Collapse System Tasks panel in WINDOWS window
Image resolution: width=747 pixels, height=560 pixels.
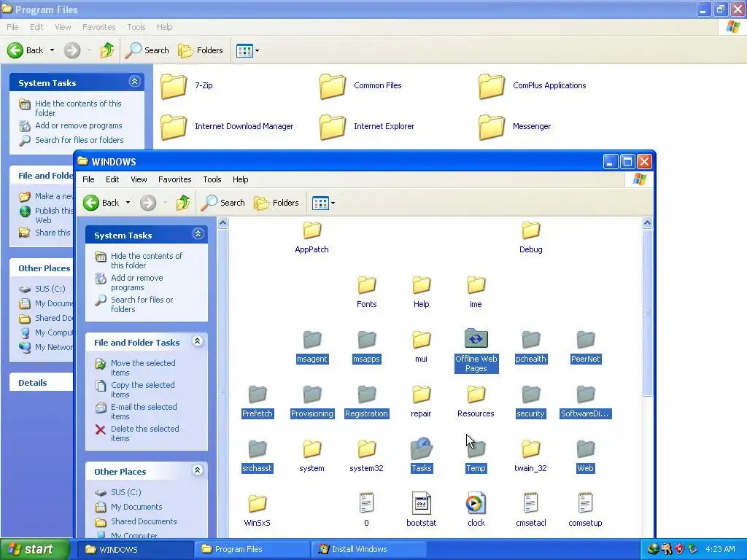point(198,234)
